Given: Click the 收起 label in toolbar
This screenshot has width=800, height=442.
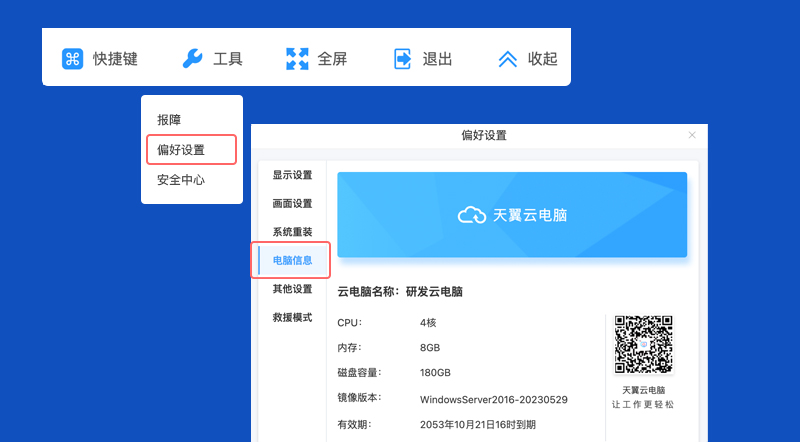Looking at the screenshot, I should pos(542,59).
